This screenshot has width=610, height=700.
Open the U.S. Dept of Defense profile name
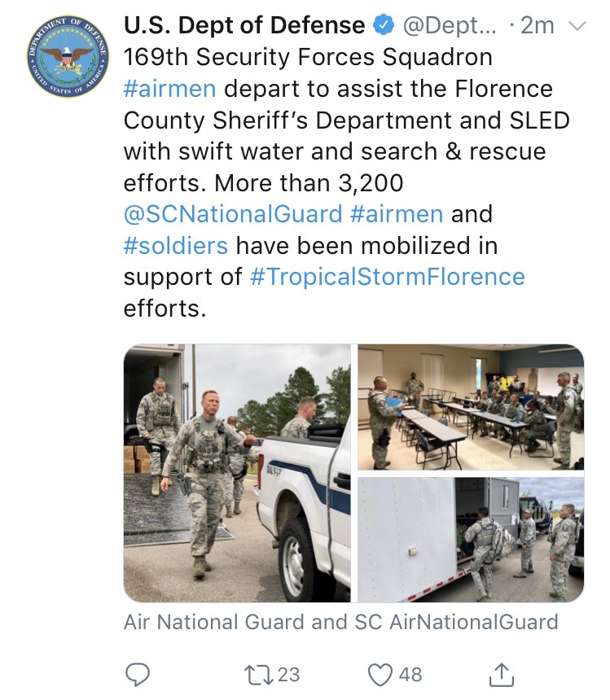click(x=244, y=25)
